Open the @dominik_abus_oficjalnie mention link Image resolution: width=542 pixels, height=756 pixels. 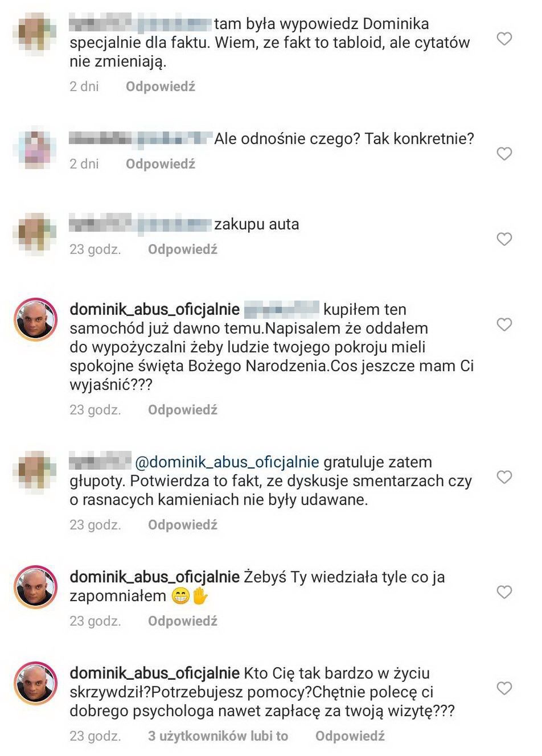pyautogui.click(x=227, y=462)
